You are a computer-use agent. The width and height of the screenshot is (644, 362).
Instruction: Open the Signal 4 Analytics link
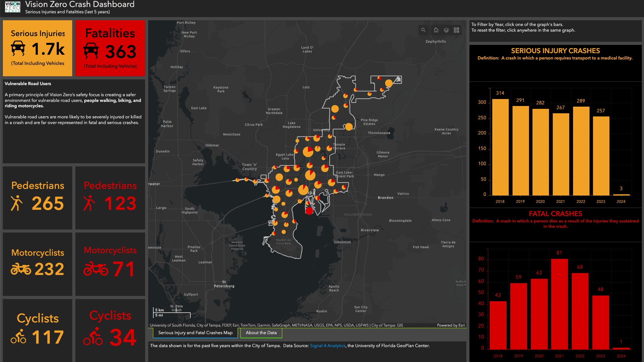328,346
